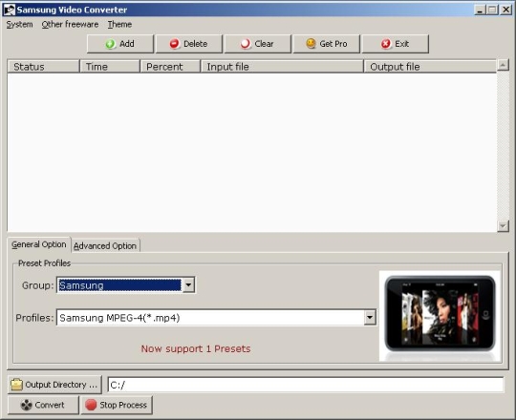Click the Samsung Video Converter title bar icon
Screen dimensions: 516x420
[x=10, y=10]
